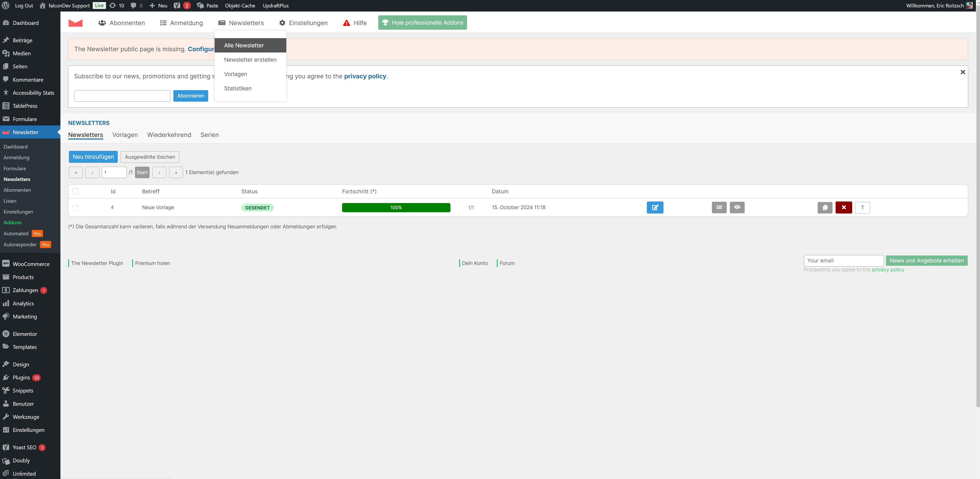Switch to the Wiederkehrend tab
980x479 pixels.
click(169, 135)
